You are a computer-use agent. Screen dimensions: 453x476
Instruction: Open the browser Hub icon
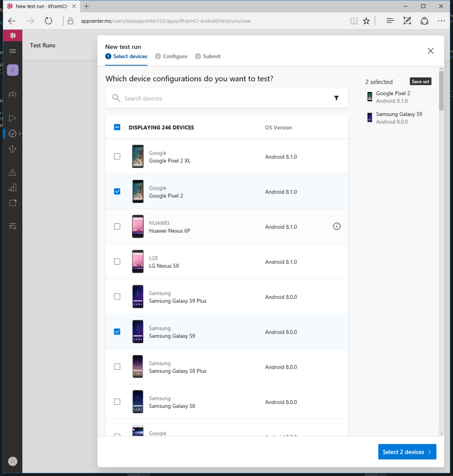390,20
